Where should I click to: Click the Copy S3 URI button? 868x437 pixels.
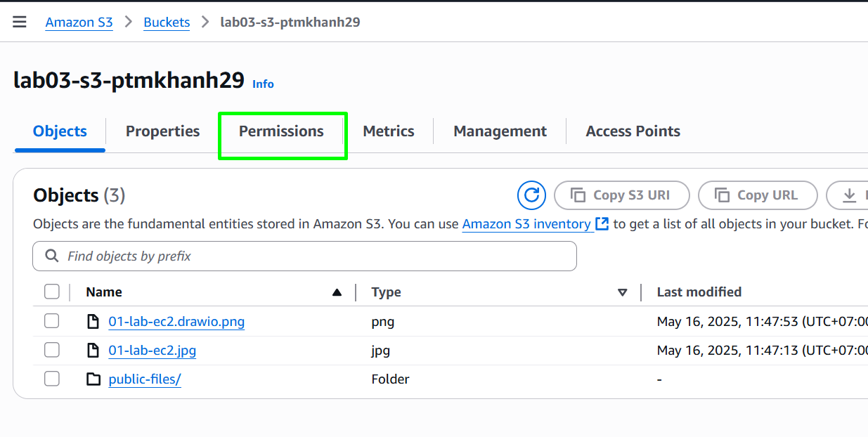[x=622, y=195]
